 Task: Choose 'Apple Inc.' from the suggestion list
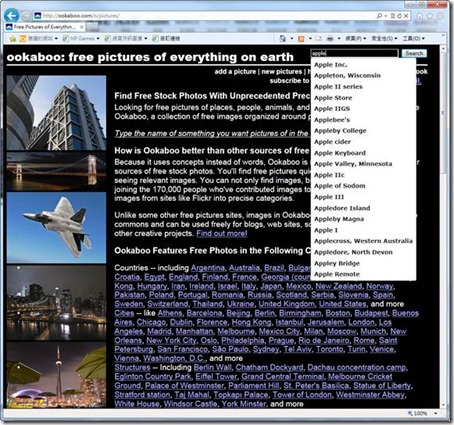(363, 65)
